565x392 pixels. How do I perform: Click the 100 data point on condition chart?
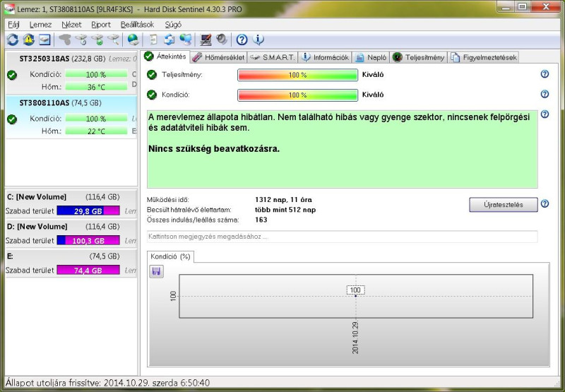pos(356,296)
